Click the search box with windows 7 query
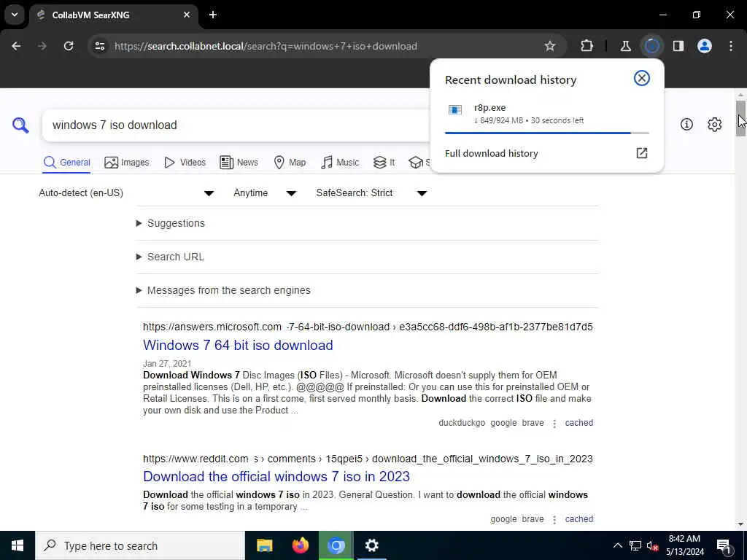This screenshot has height=560, width=747. (x=236, y=125)
